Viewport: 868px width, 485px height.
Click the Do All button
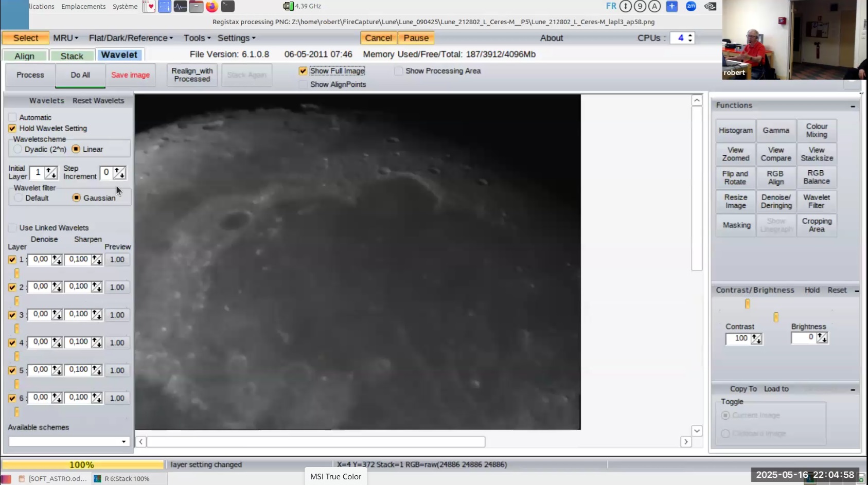80,75
